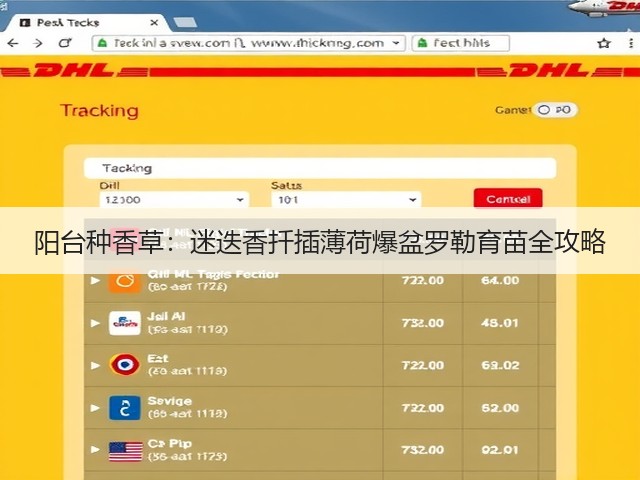This screenshot has height=480, width=640.
Task: Click 732.00 in the Ca Pip row
Action: [422, 449]
